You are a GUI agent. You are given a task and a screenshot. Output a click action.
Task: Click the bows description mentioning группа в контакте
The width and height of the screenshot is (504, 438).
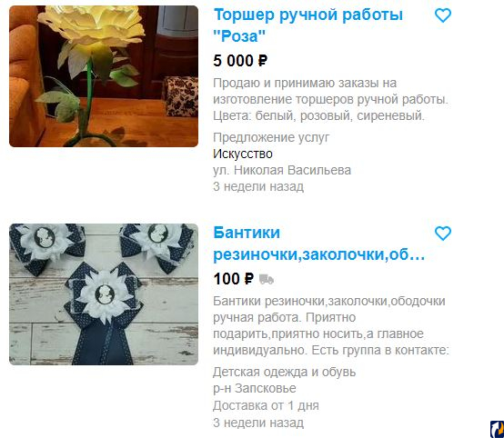click(x=331, y=325)
